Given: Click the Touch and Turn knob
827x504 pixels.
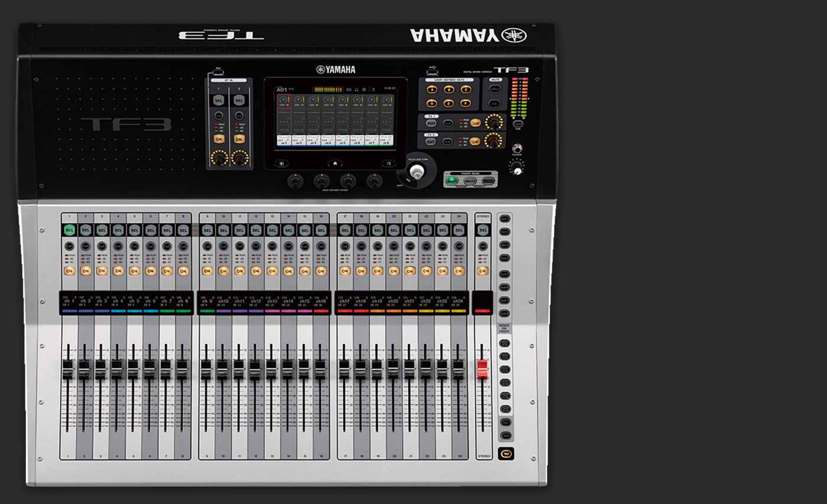Looking at the screenshot, I should [x=417, y=171].
